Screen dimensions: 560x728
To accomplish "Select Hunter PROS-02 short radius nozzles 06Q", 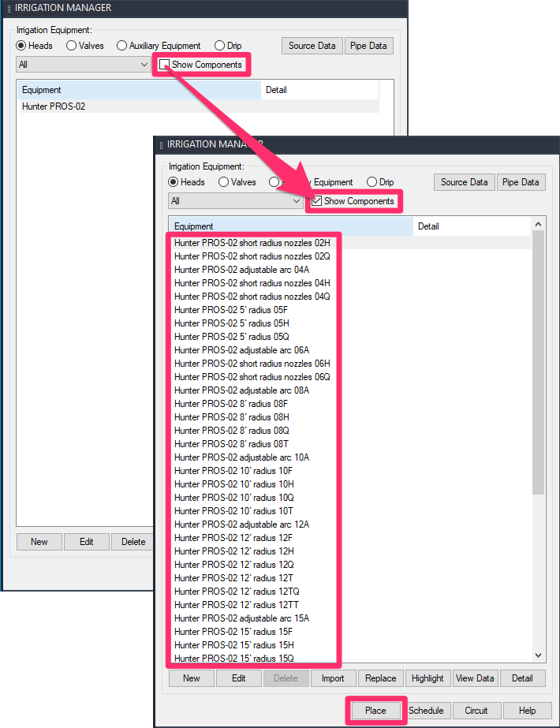I will [252, 377].
